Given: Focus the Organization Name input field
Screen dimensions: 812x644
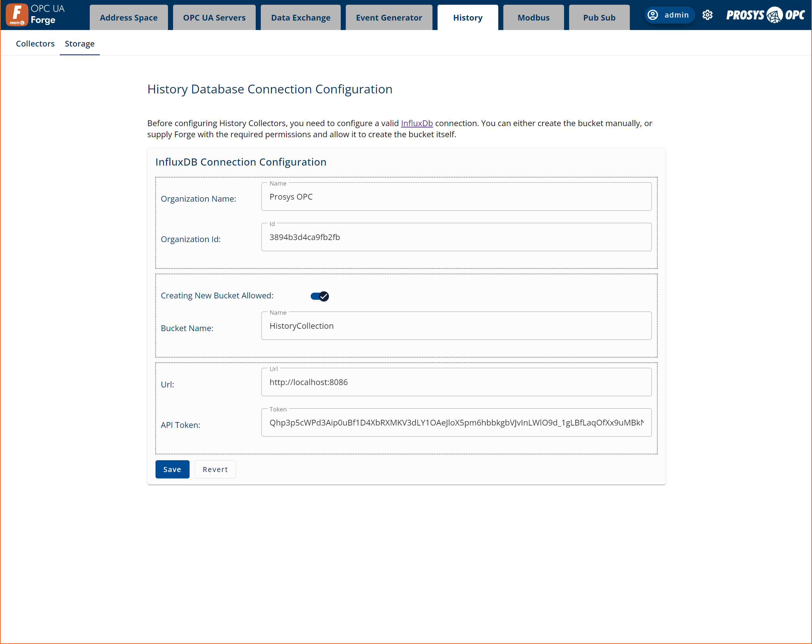Looking at the screenshot, I should point(456,197).
